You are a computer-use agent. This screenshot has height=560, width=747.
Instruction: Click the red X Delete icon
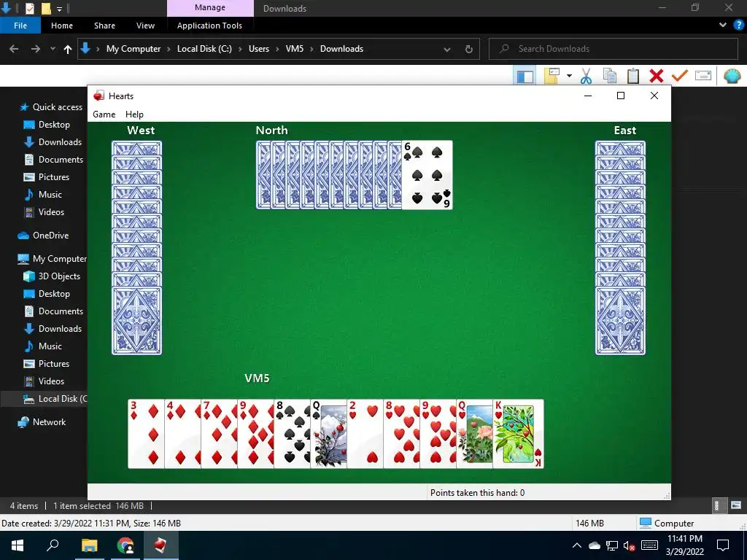coord(657,76)
